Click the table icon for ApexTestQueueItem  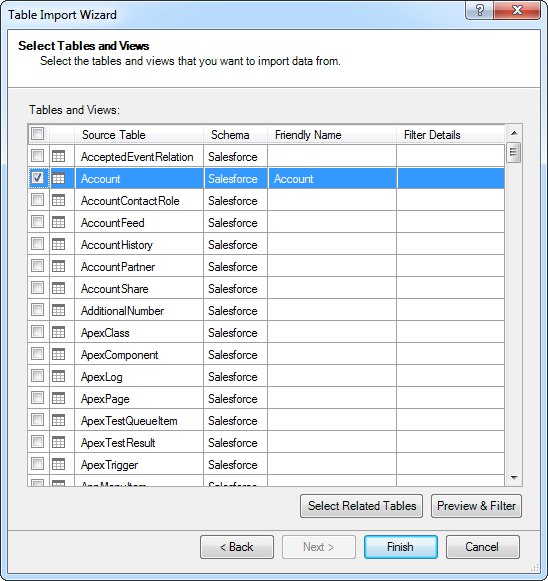click(59, 421)
